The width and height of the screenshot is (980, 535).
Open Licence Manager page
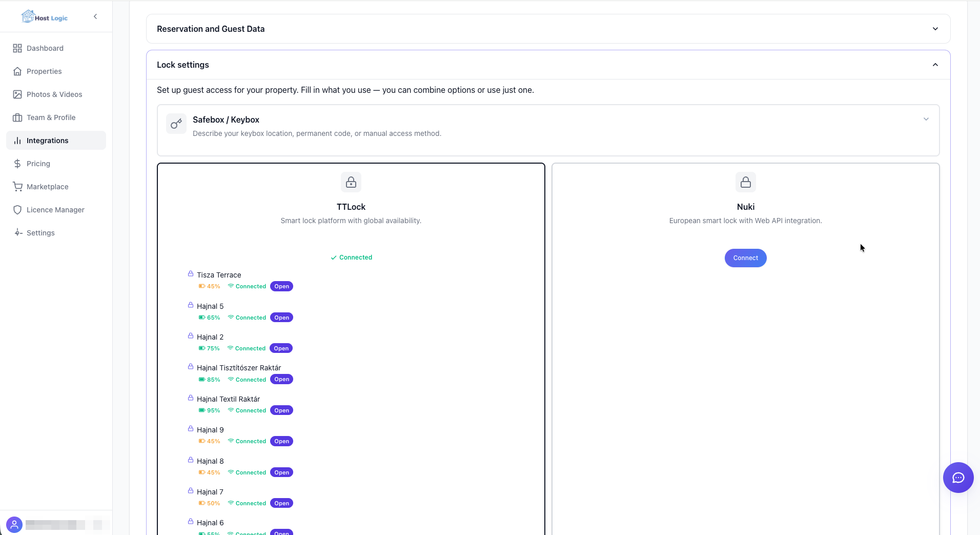(x=56, y=210)
